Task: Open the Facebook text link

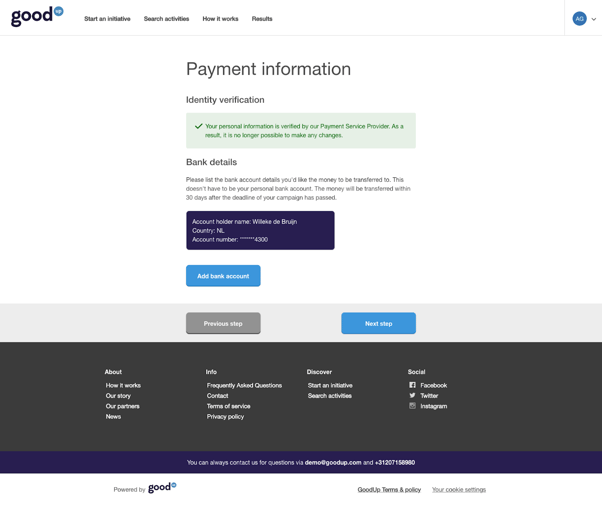Action: pyautogui.click(x=433, y=385)
